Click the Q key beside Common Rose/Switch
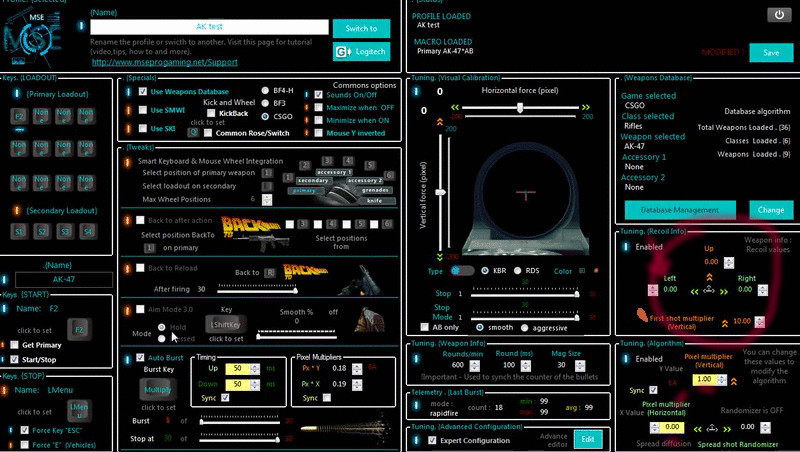This screenshot has width=800, height=452. pyautogui.click(x=193, y=133)
